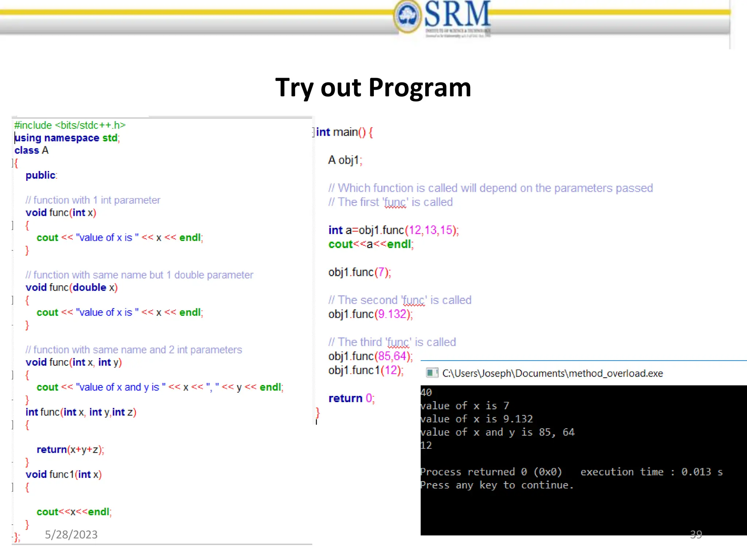Click the cout line printing 'value of x and y is'
This screenshot has height=560, width=747.
click(160, 387)
